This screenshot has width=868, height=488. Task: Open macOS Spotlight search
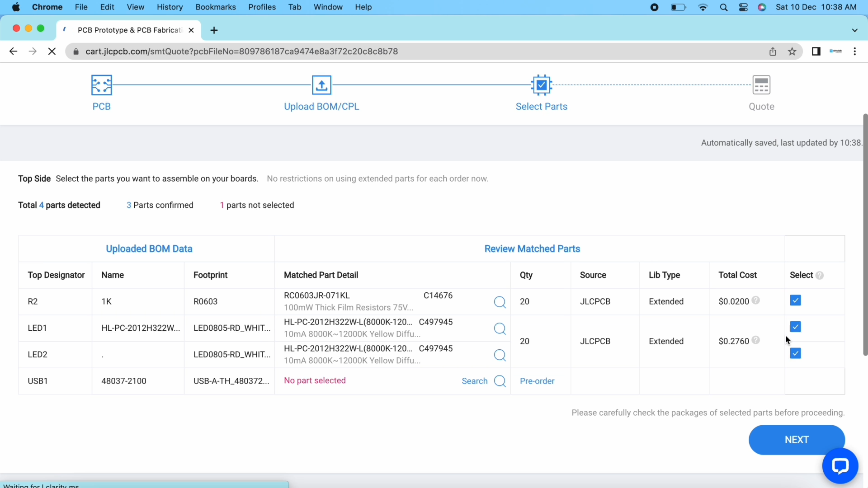723,7
